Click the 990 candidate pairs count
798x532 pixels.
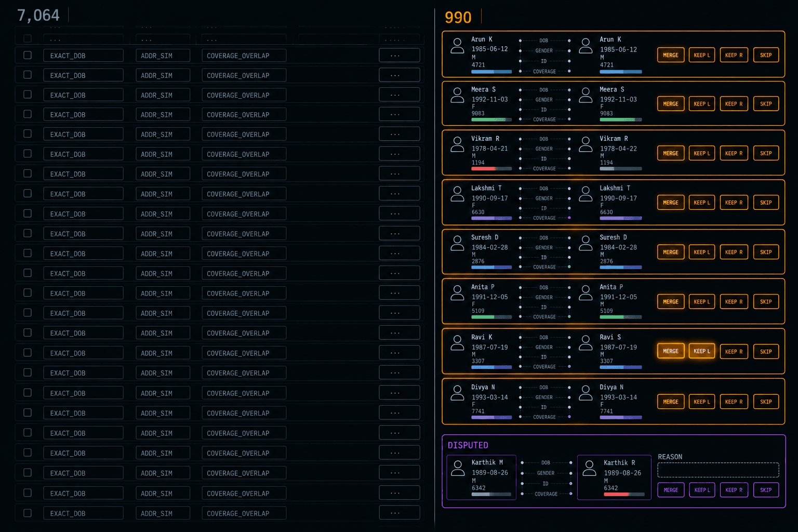[458, 18]
